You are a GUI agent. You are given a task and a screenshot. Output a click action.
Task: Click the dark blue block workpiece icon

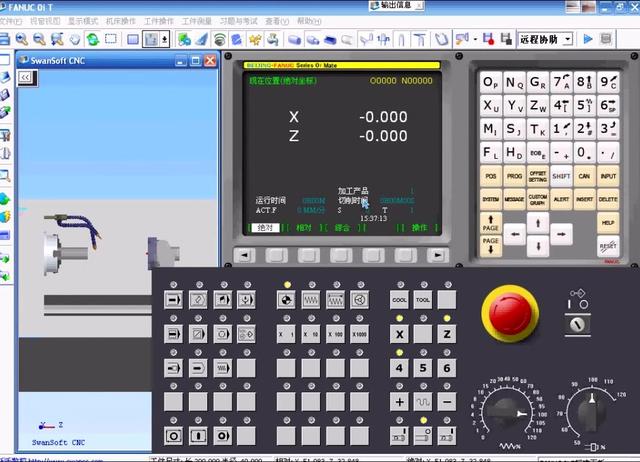tap(330, 40)
